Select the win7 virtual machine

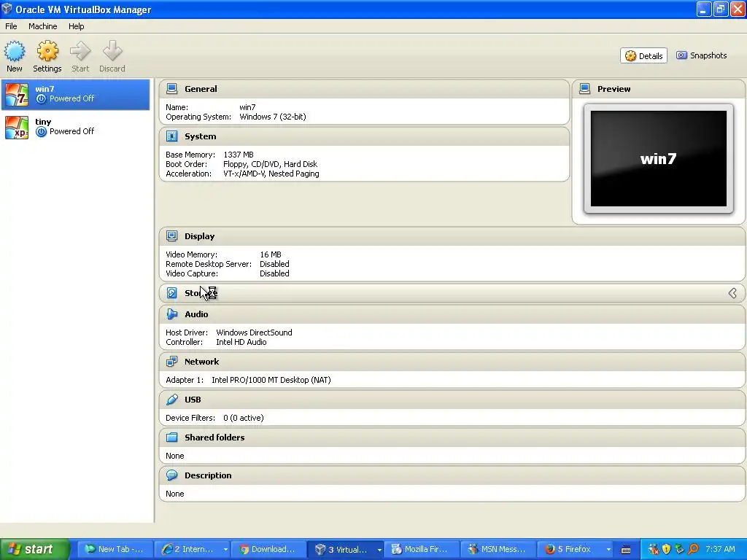click(75, 94)
